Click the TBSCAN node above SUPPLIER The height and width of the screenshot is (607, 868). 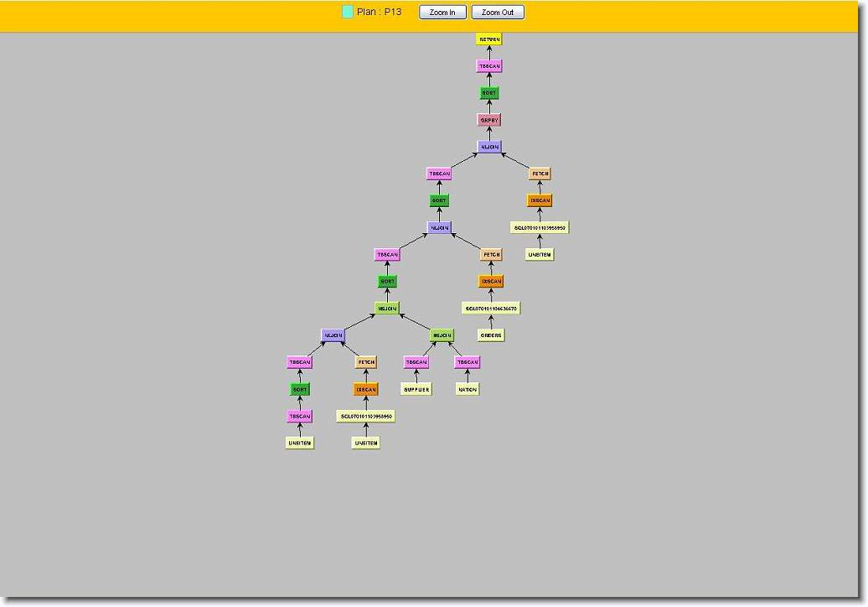tap(416, 362)
